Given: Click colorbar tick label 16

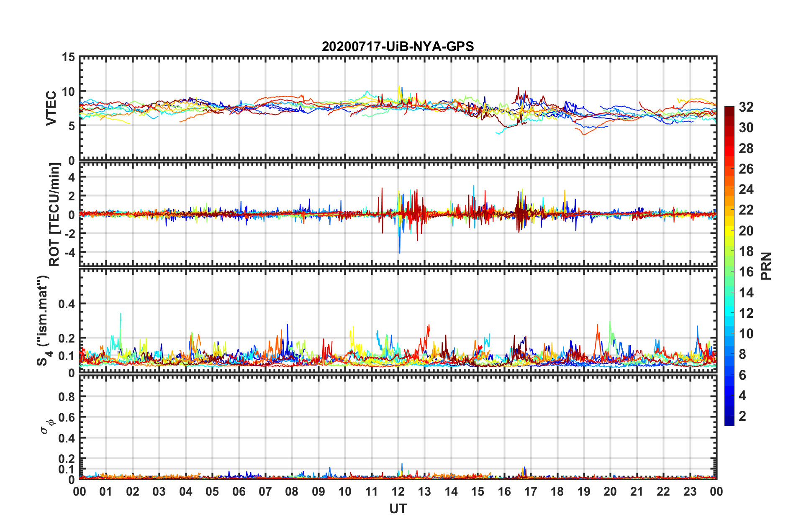Looking at the screenshot, I should click(x=746, y=272).
